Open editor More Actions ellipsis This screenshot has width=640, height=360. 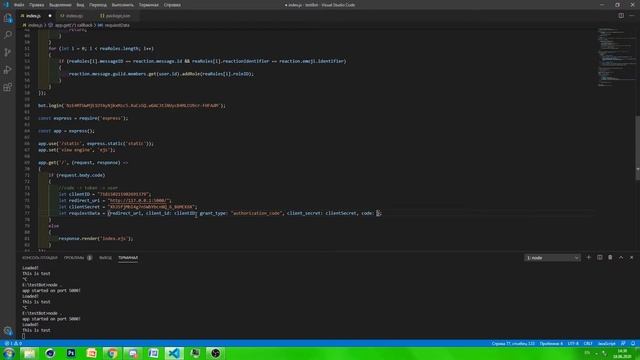click(x=632, y=16)
